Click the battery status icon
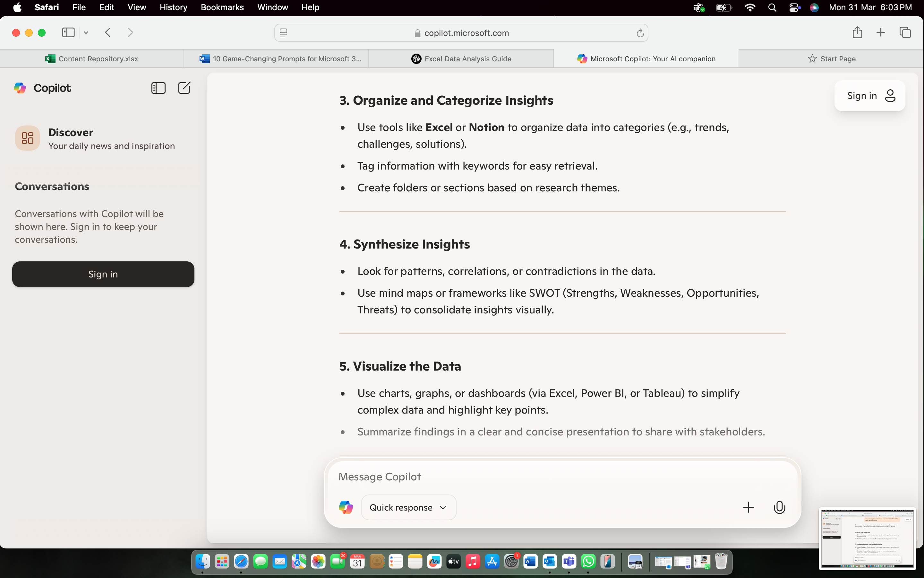 [x=724, y=7]
